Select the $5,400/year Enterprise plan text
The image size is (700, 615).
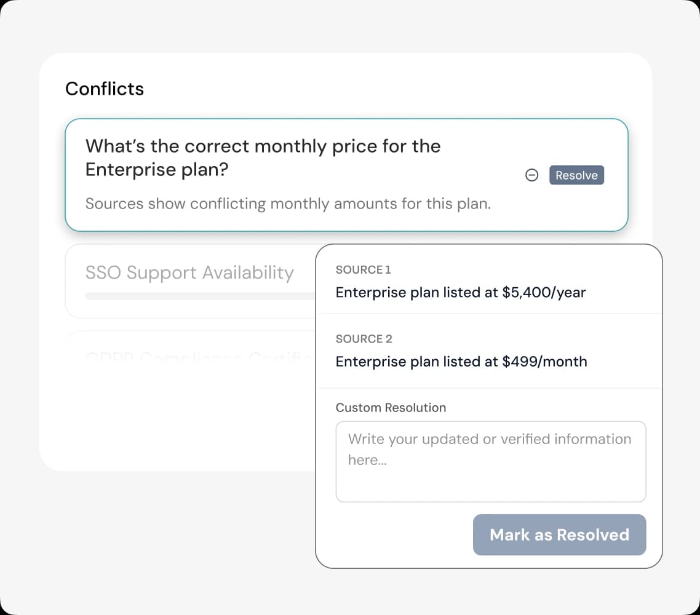click(460, 292)
